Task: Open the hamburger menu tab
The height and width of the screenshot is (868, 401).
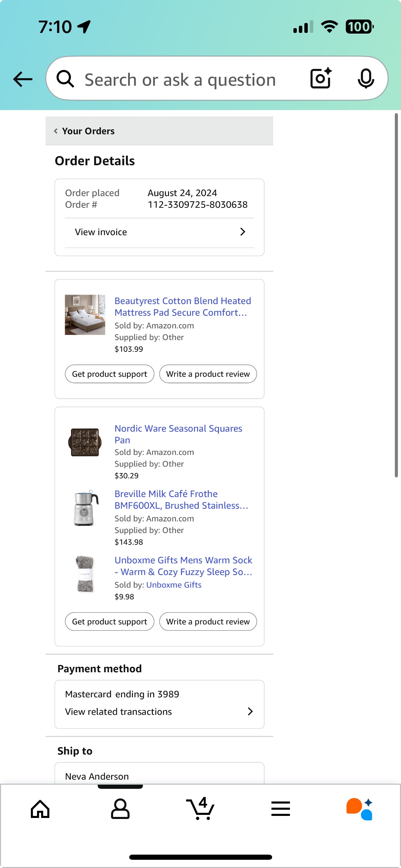Action: pos(281,809)
